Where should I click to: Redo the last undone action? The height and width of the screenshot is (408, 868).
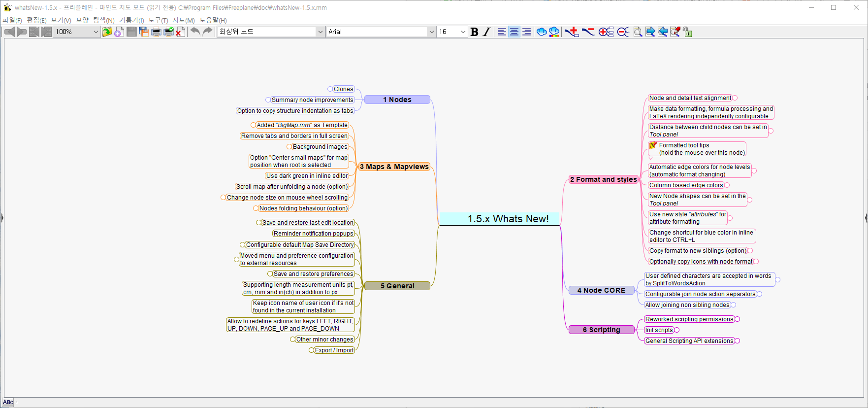pos(208,32)
